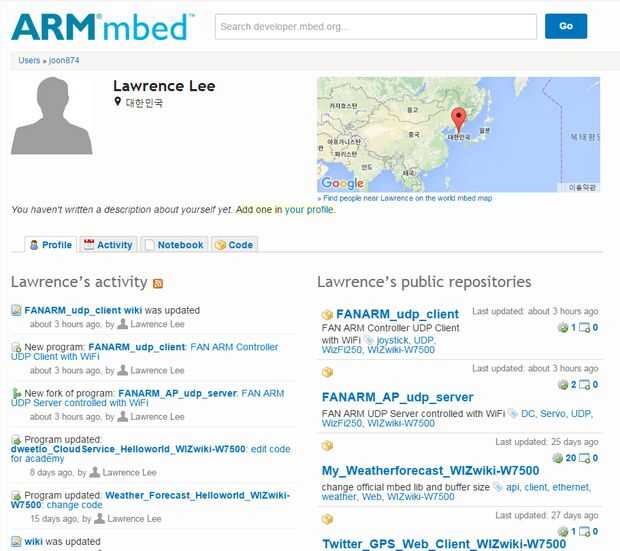Open My_Weatherforecast_WIZwiki-W7500 repository title
This screenshot has height=551, width=620.
tap(431, 471)
